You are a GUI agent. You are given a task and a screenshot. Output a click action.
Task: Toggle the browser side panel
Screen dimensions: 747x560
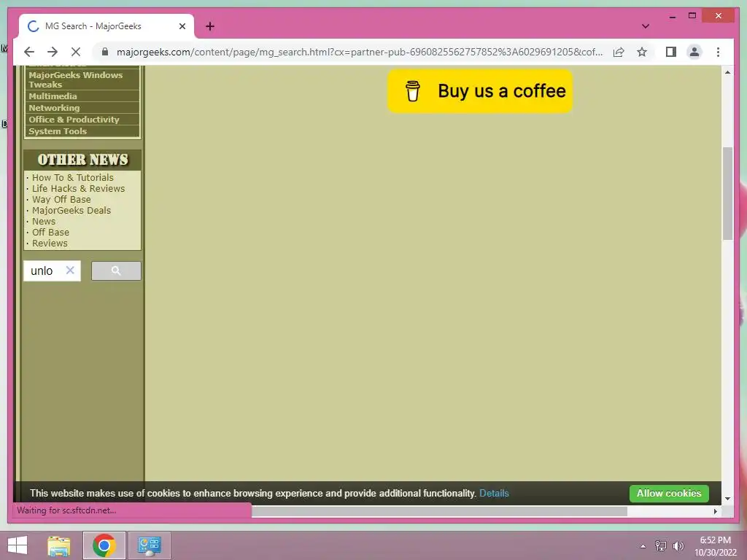671,52
